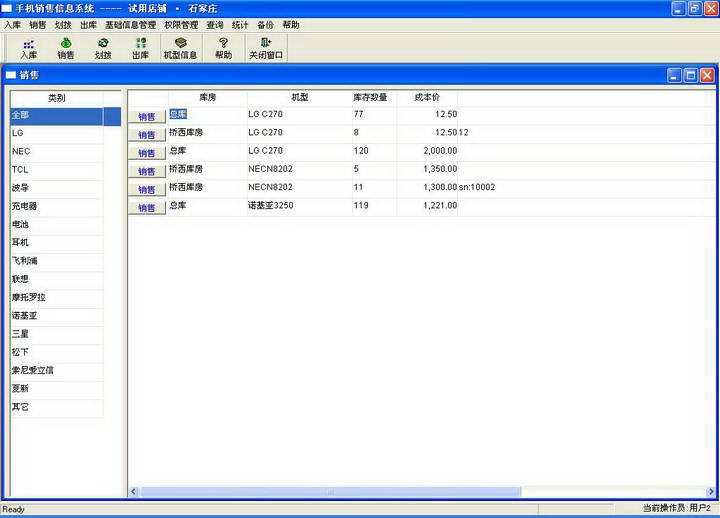720x518 pixels.
Task: Click the main application title bar icon
Action: click(x=6, y=8)
